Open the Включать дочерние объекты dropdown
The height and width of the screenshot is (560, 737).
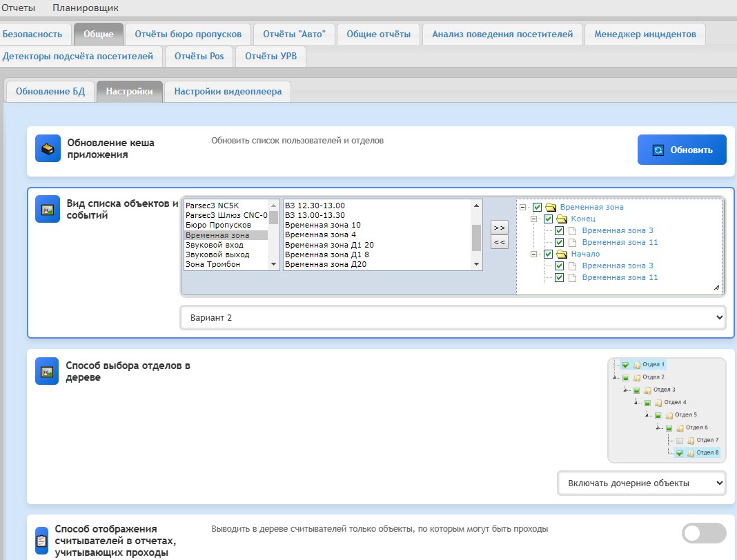click(642, 483)
